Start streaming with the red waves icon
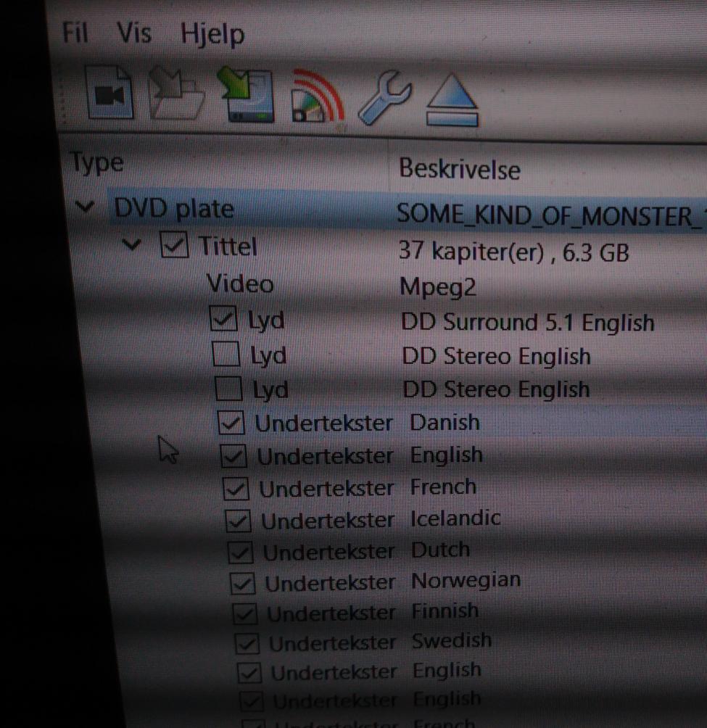 pyautogui.click(x=318, y=96)
